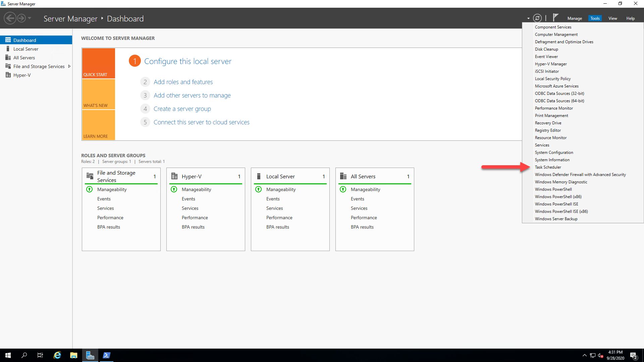Refresh the Server Manager dashboard
644x362 pixels.
point(537,18)
